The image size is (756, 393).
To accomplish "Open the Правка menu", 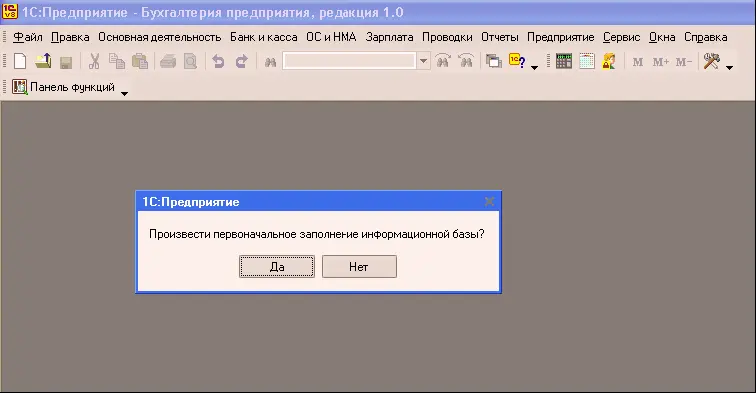I will pyautogui.click(x=70, y=37).
